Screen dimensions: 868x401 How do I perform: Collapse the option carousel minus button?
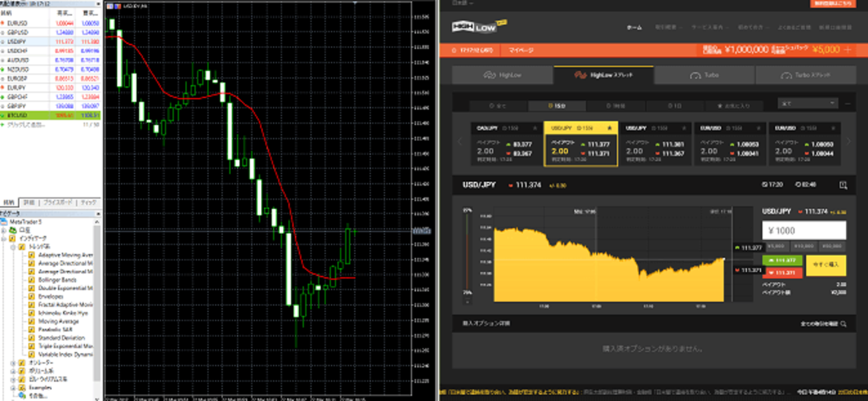pos(849,104)
